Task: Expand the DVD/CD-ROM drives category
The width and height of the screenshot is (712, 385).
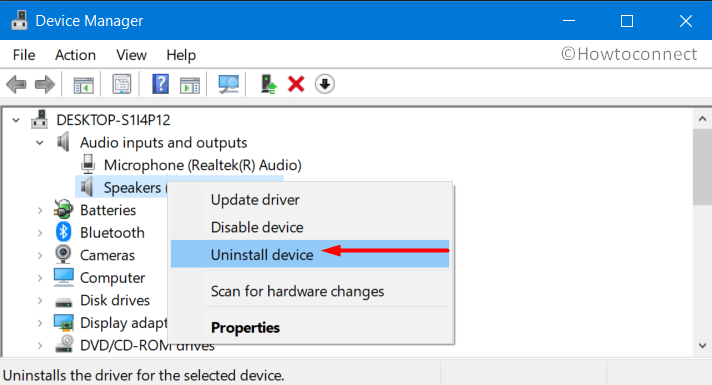Action: click(40, 346)
